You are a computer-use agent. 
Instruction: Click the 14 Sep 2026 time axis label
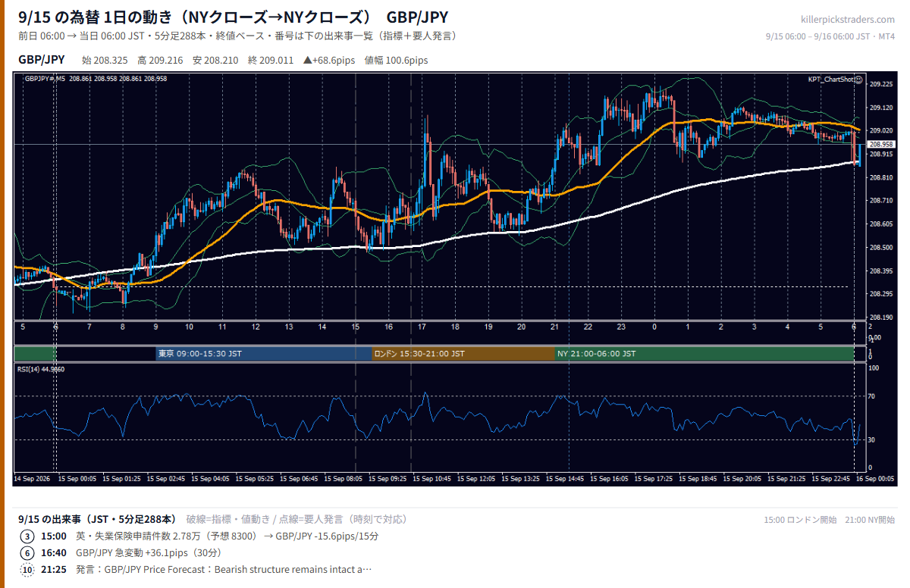[x=31, y=479]
